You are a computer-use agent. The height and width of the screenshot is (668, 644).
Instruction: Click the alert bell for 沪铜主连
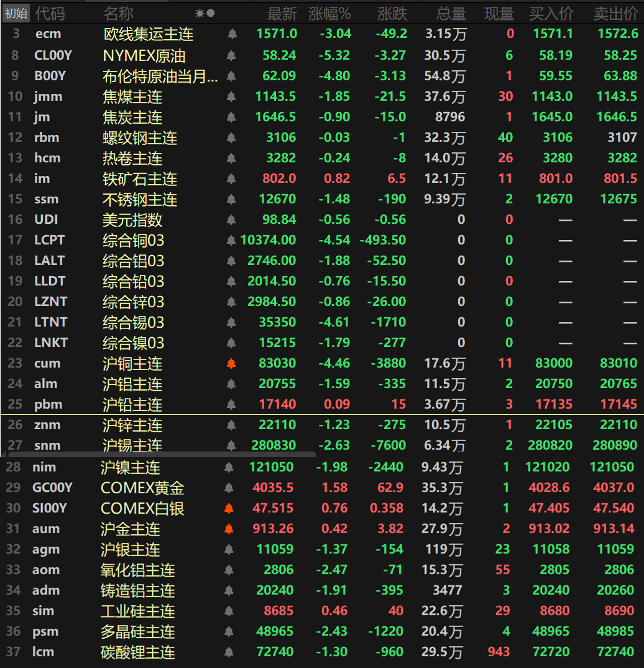pos(231,364)
